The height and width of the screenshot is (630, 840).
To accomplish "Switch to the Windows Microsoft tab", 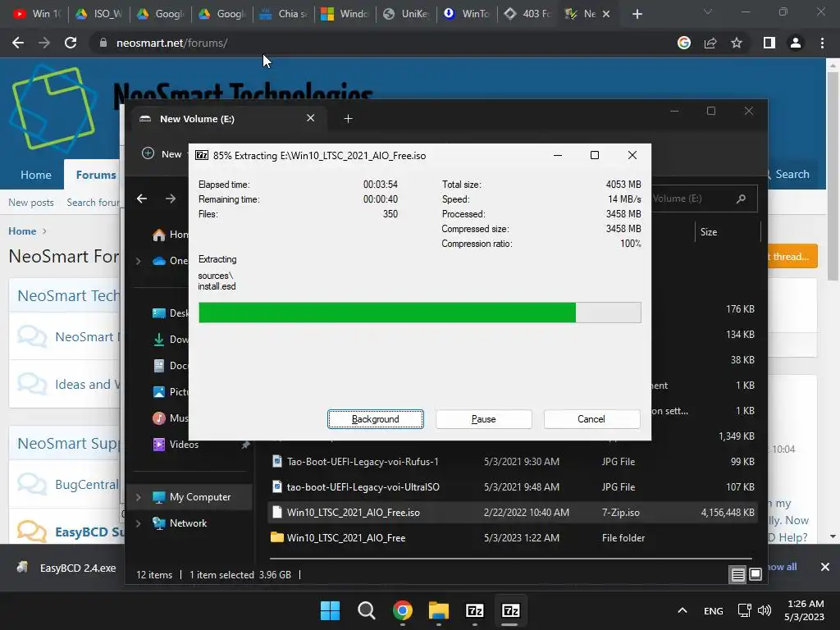I will (345, 14).
